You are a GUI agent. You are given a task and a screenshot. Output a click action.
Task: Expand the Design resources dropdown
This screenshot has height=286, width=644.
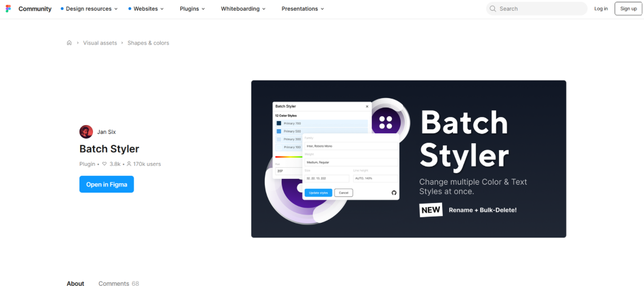pos(89,9)
